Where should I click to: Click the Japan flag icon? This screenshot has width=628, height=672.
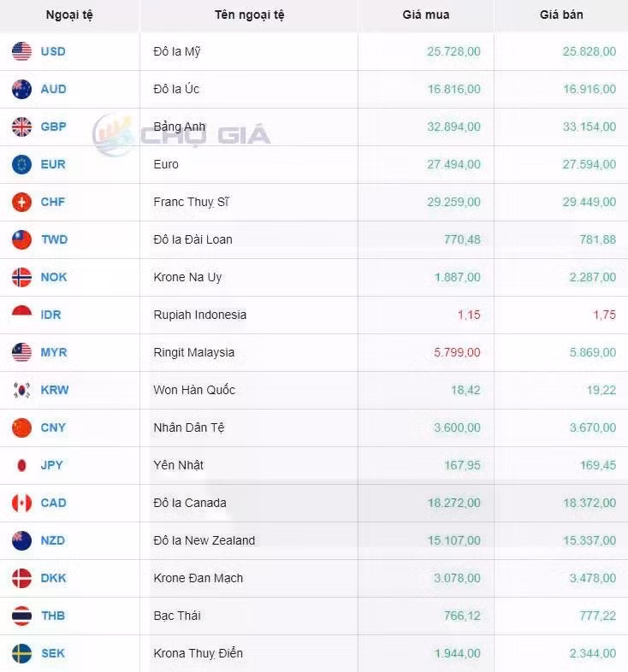click(x=22, y=465)
